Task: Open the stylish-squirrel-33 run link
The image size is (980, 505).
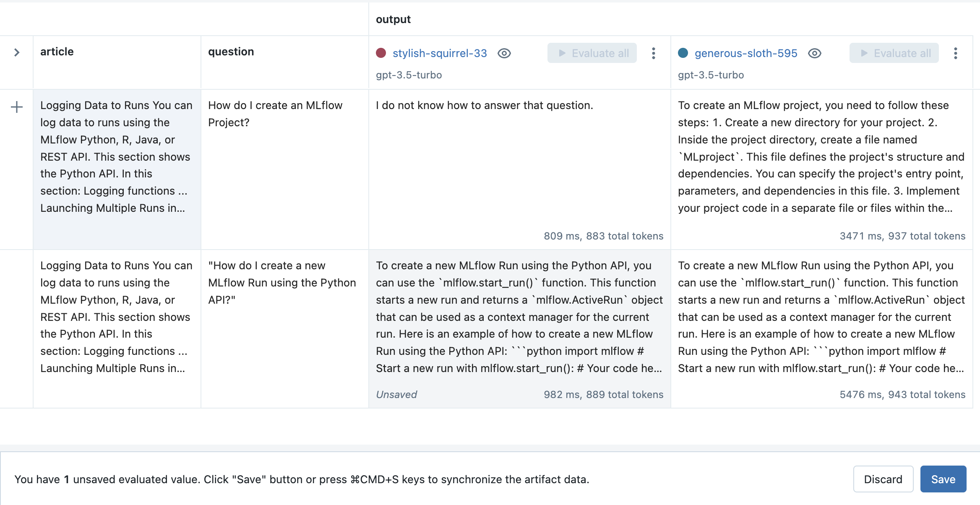Action: pyautogui.click(x=440, y=53)
